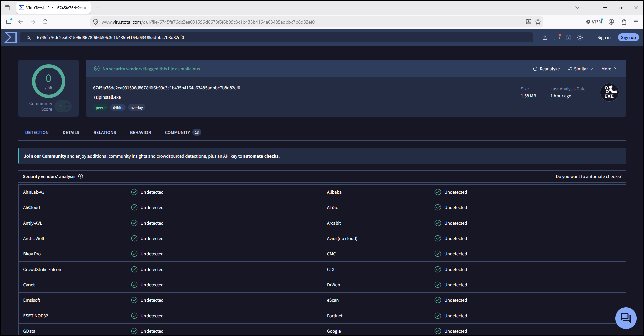Switch to the COMMUNITY tab
This screenshot has width=644, height=336.
click(x=183, y=132)
